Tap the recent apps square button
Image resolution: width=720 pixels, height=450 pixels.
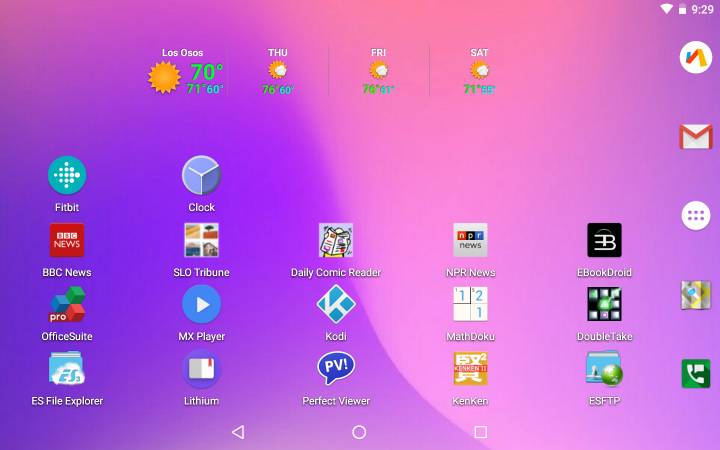click(480, 432)
